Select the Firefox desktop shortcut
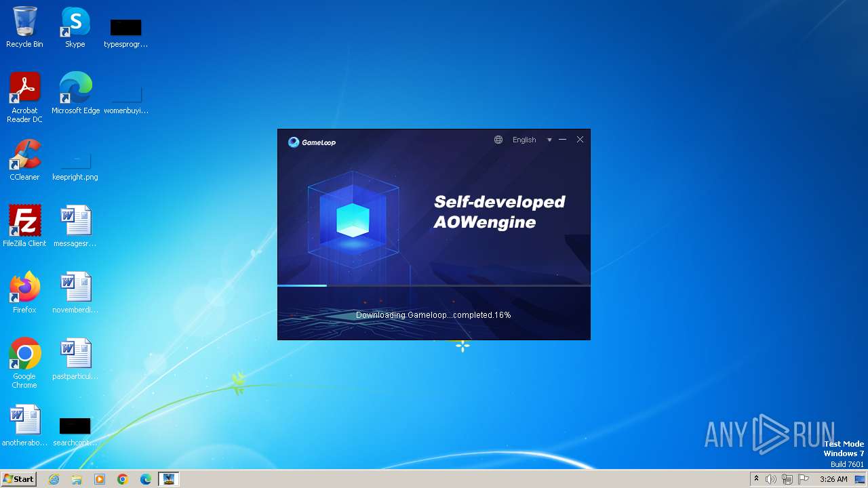 pos(24,292)
